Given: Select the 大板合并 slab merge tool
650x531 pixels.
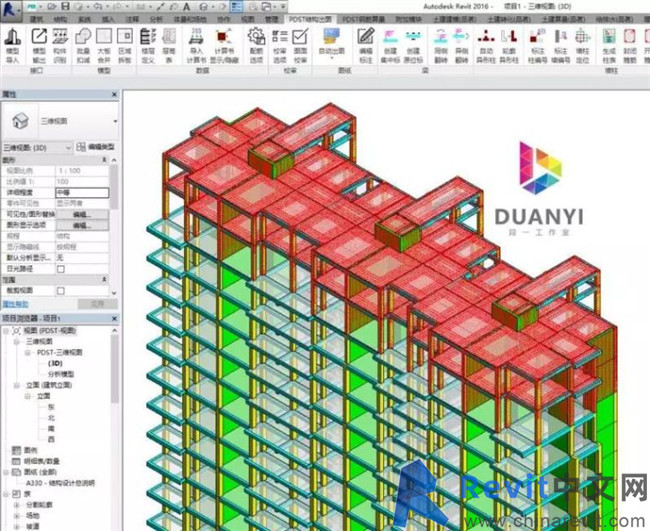Looking at the screenshot, I should coord(104,36).
